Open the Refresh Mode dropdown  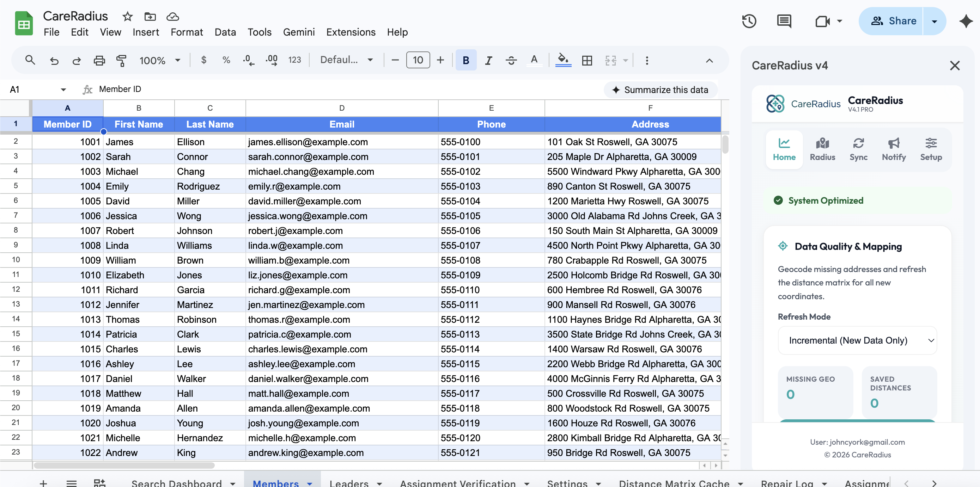857,340
